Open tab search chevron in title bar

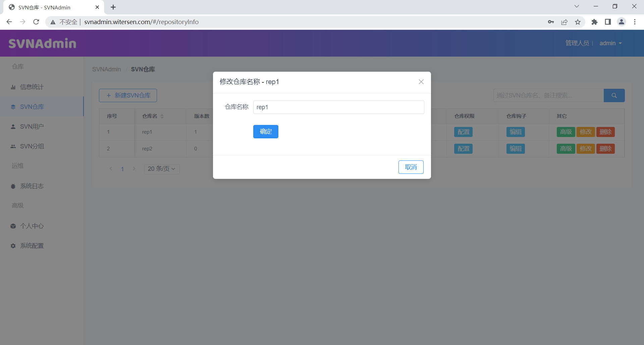577,6
